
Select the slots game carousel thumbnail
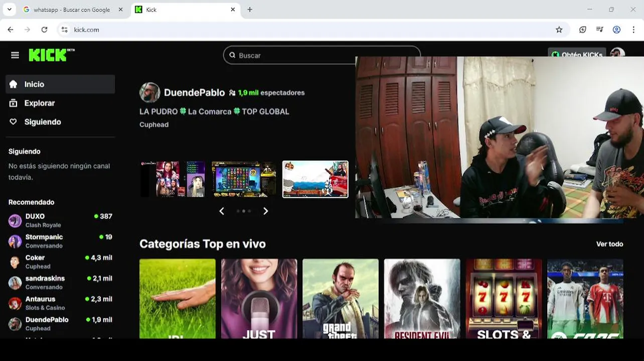(244, 179)
